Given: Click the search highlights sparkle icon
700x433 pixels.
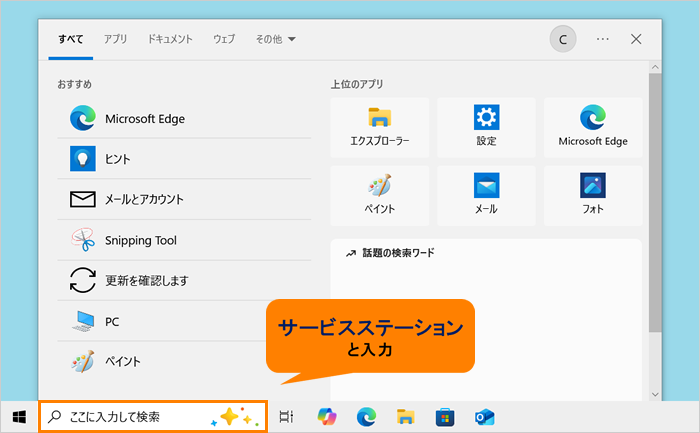Looking at the screenshot, I should (x=235, y=417).
